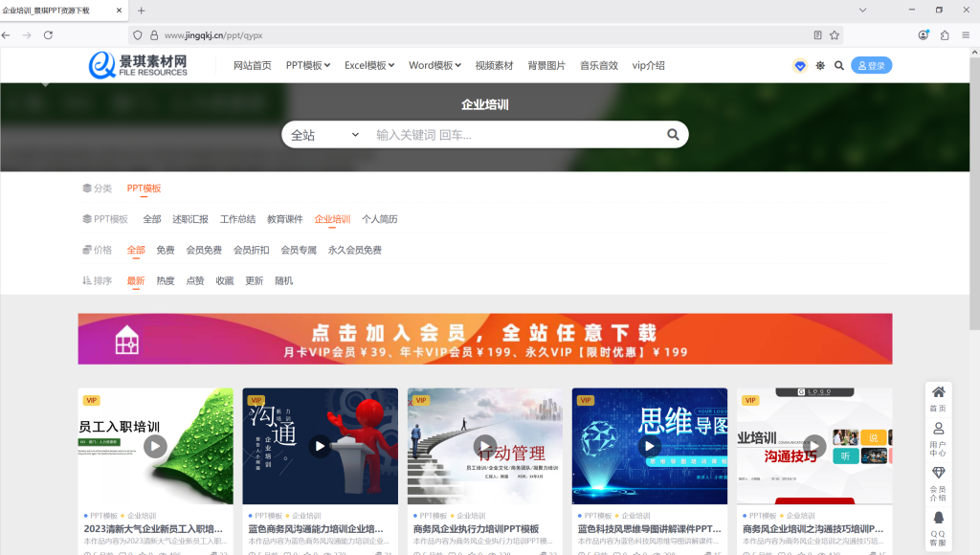Open the 工作总结 PPT category

click(x=237, y=219)
